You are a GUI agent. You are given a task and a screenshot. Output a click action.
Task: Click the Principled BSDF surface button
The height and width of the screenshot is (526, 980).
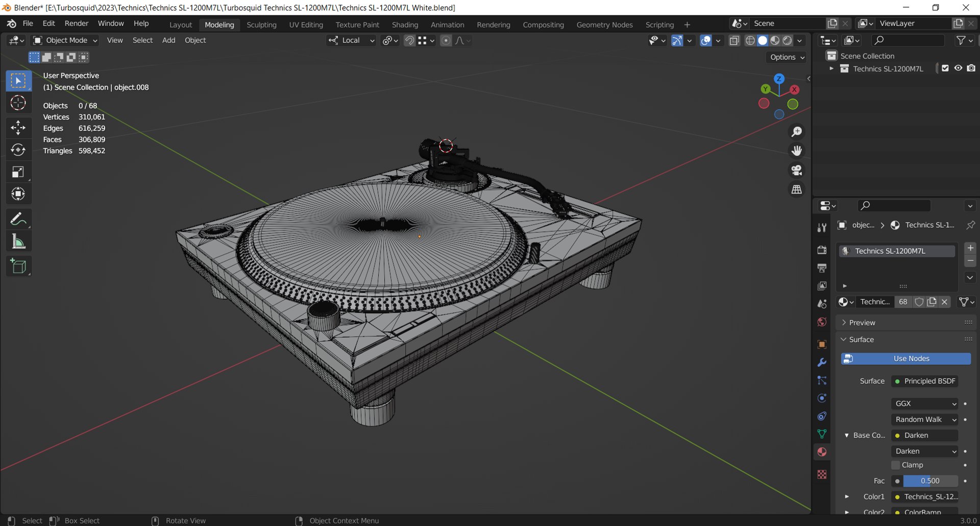point(925,381)
